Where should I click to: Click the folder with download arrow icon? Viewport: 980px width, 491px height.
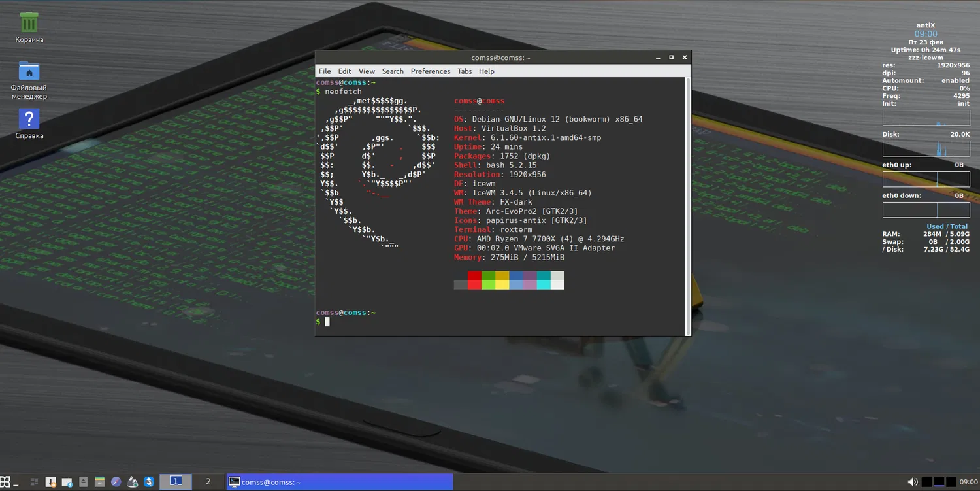point(67,482)
